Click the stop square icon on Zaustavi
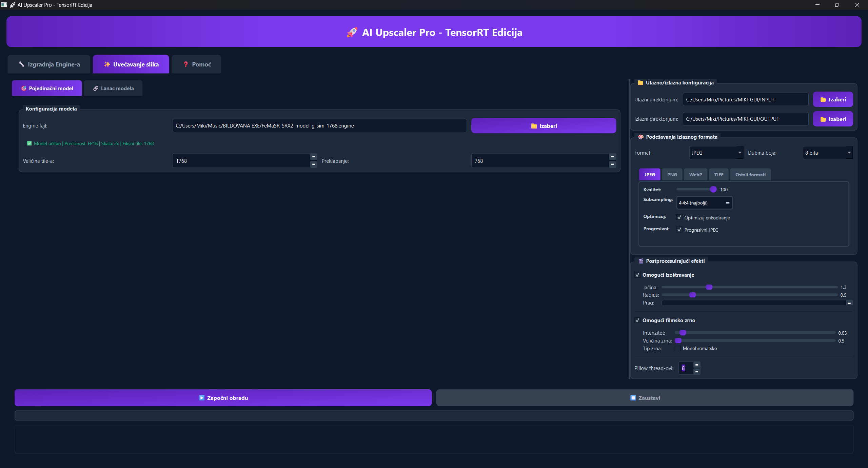868x468 pixels. tap(633, 398)
